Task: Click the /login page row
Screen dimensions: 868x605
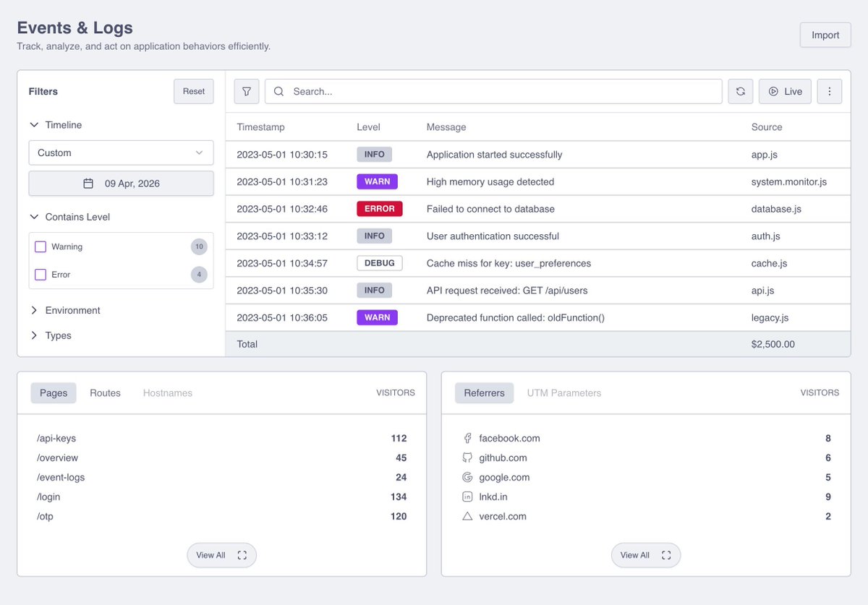Action: click(x=221, y=497)
